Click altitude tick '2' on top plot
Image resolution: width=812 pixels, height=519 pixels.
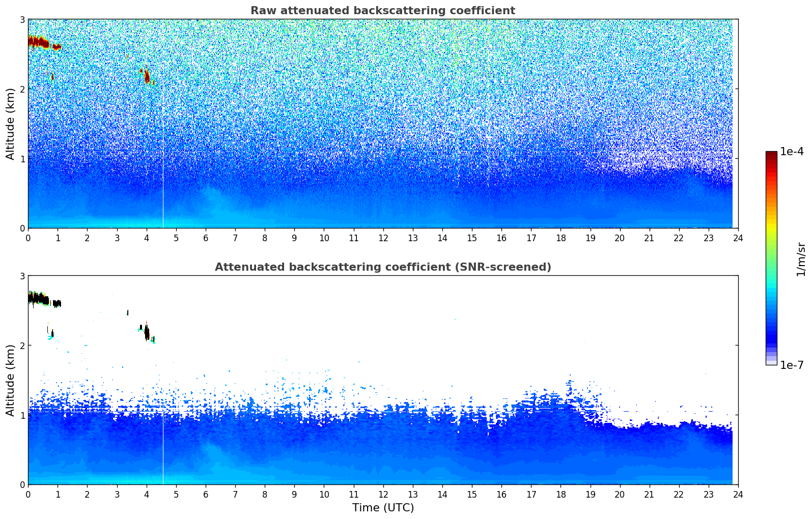point(22,89)
